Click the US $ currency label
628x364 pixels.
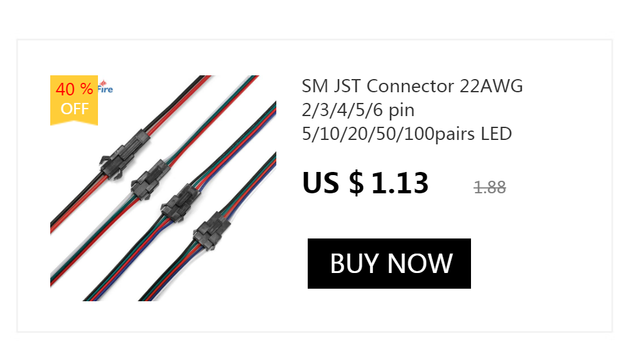coord(333,183)
